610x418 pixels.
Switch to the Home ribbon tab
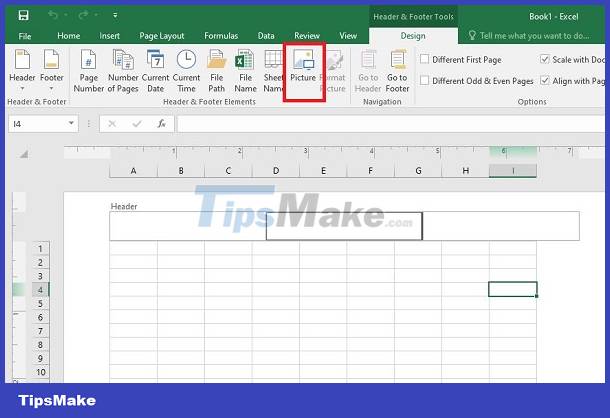(68, 36)
